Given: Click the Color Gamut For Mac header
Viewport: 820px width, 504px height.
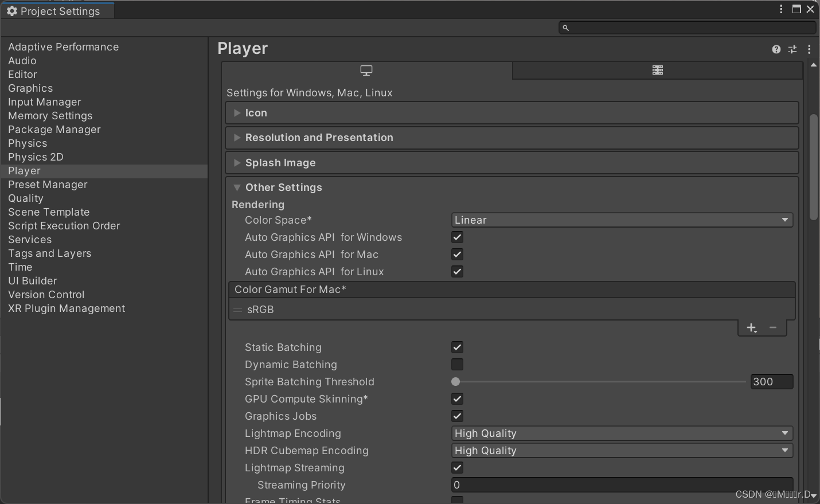Looking at the screenshot, I should (x=512, y=290).
